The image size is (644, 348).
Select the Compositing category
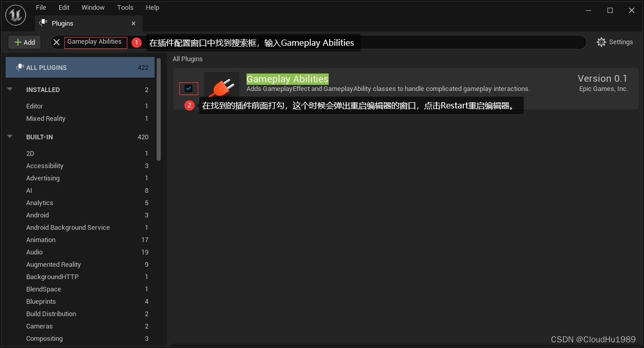coord(80,338)
